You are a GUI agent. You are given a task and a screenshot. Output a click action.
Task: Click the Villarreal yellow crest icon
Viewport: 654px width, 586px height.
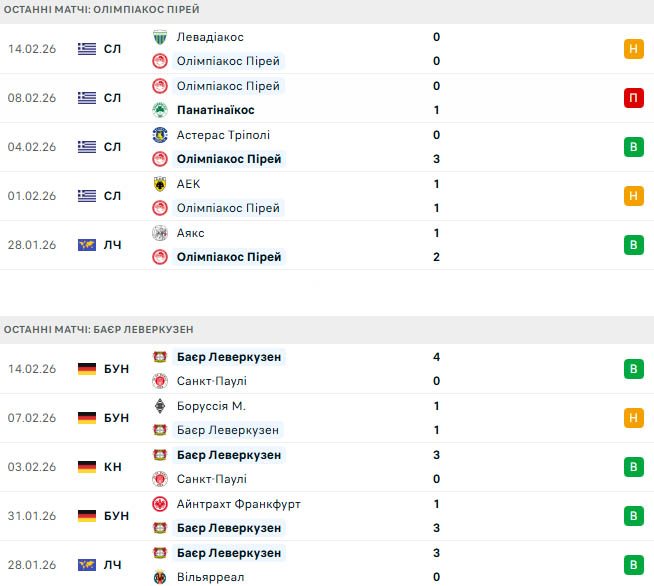click(x=159, y=577)
